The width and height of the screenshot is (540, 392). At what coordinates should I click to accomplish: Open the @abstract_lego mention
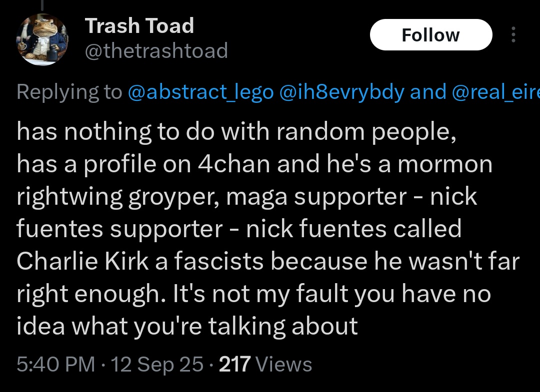tap(201, 92)
